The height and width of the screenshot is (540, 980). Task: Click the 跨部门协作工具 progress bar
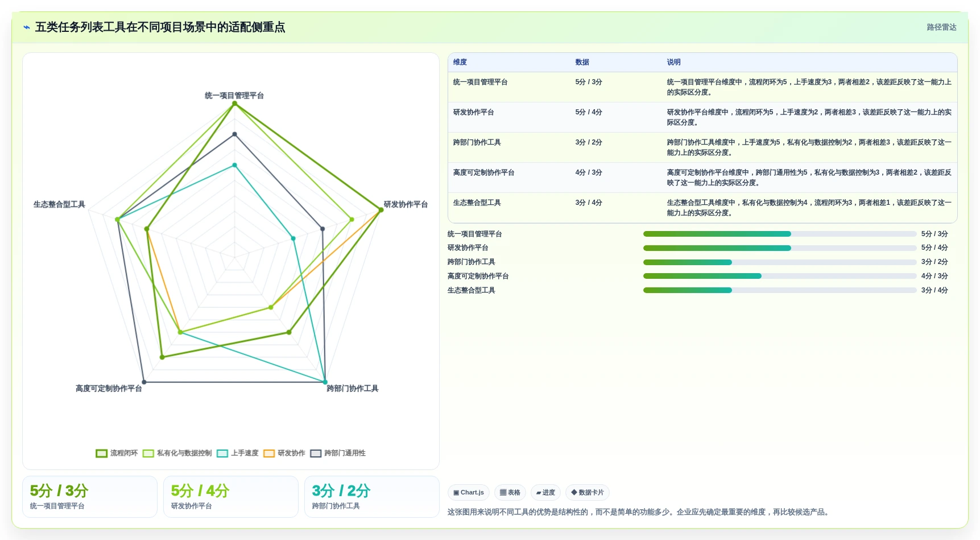tap(780, 262)
